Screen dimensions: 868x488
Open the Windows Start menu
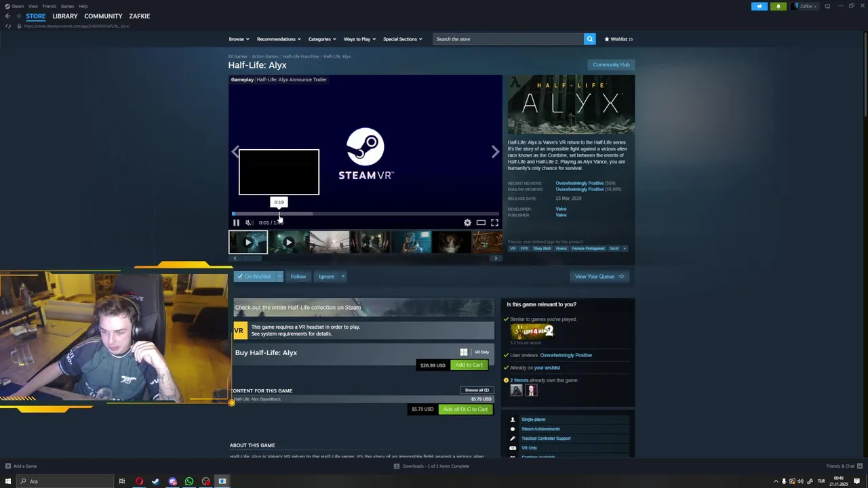point(8,481)
